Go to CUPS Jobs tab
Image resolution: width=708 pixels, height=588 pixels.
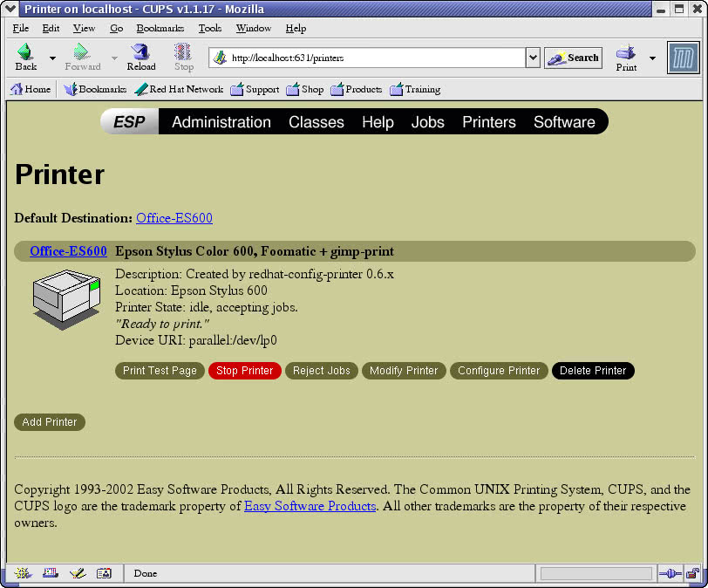point(427,122)
